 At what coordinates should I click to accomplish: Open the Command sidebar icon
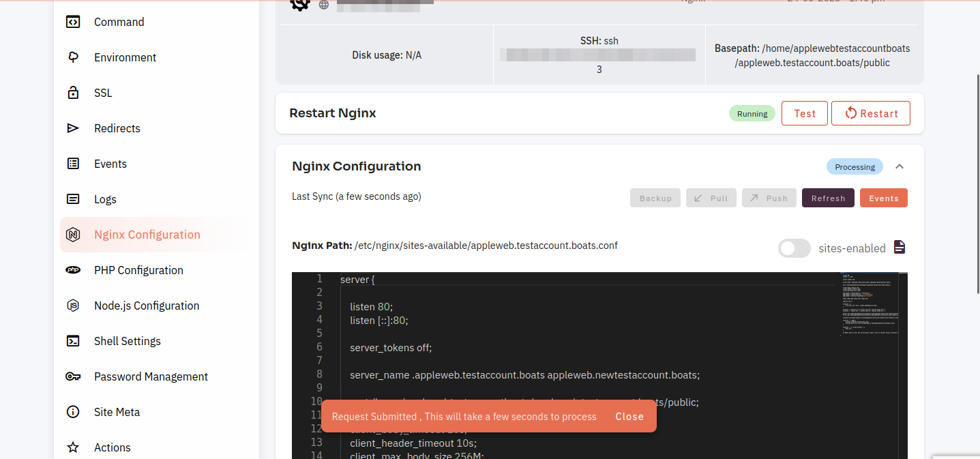point(73,22)
